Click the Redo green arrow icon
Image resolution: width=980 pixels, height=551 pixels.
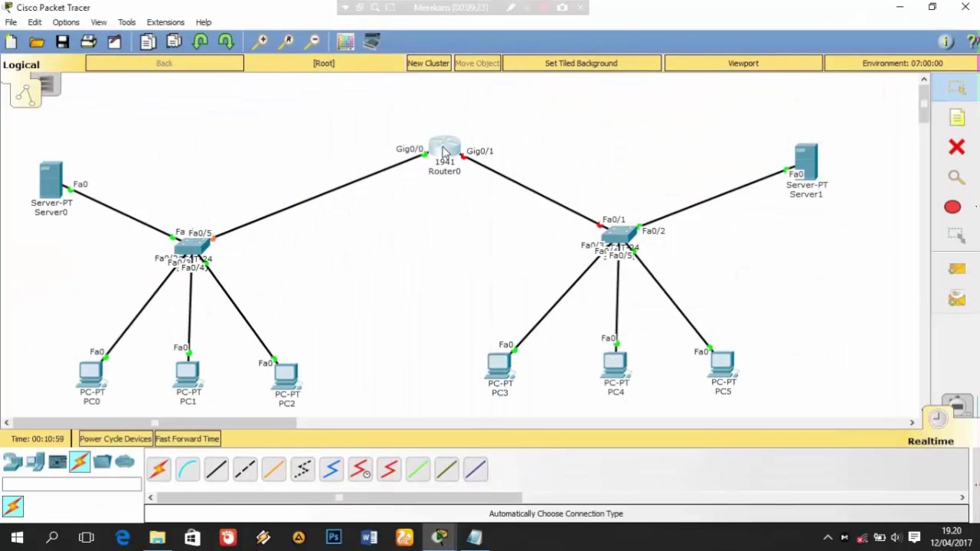click(226, 42)
